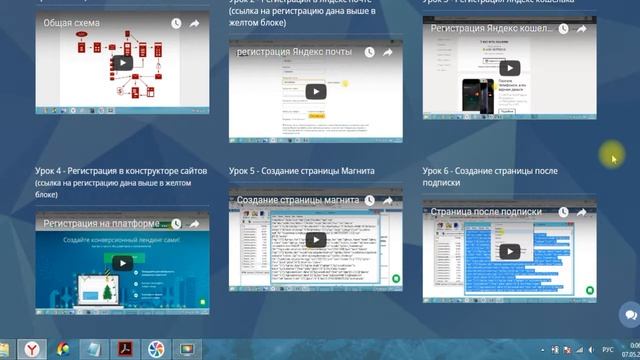Click the network signal tray icon
This screenshot has height=360, width=640.
point(579,350)
